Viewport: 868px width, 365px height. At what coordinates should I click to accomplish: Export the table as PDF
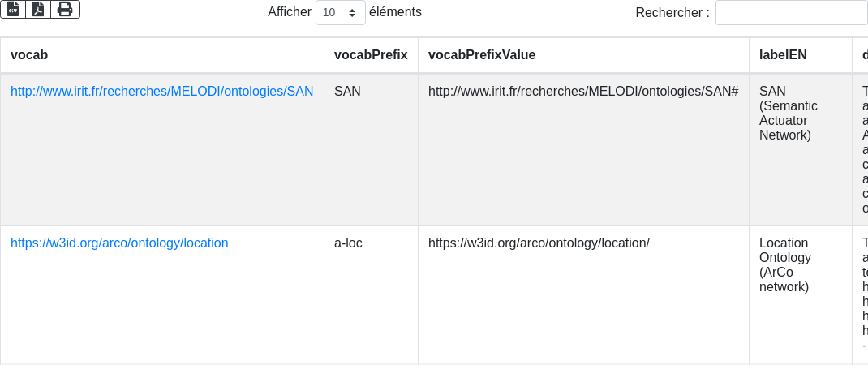pos(38,9)
